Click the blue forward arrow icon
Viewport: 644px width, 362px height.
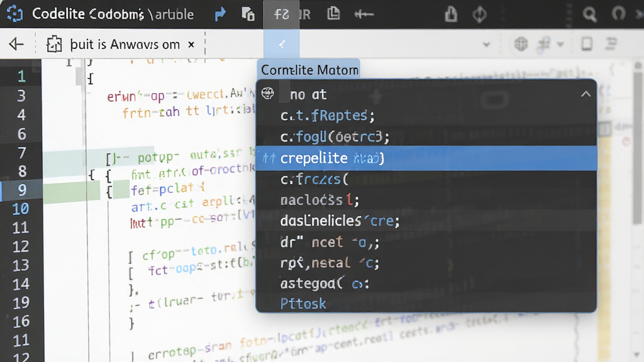coord(221,14)
